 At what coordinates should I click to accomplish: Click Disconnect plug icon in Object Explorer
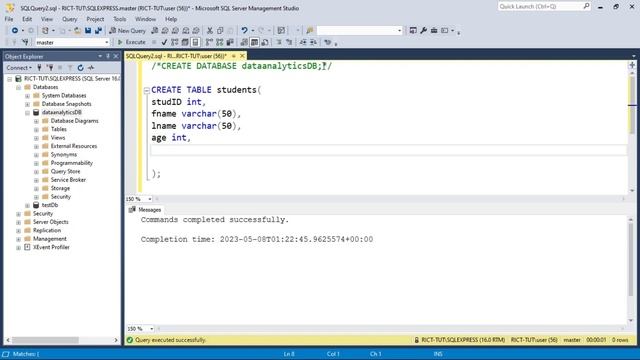coord(50,68)
